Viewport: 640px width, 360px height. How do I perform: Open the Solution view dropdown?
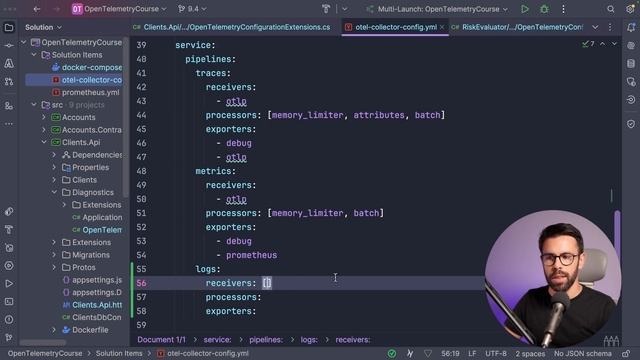pos(43,27)
